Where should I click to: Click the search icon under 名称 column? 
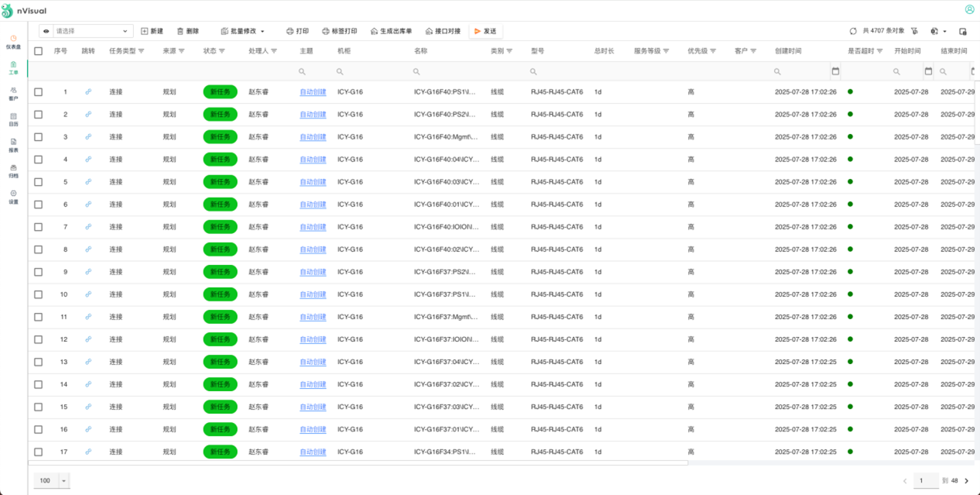click(416, 71)
